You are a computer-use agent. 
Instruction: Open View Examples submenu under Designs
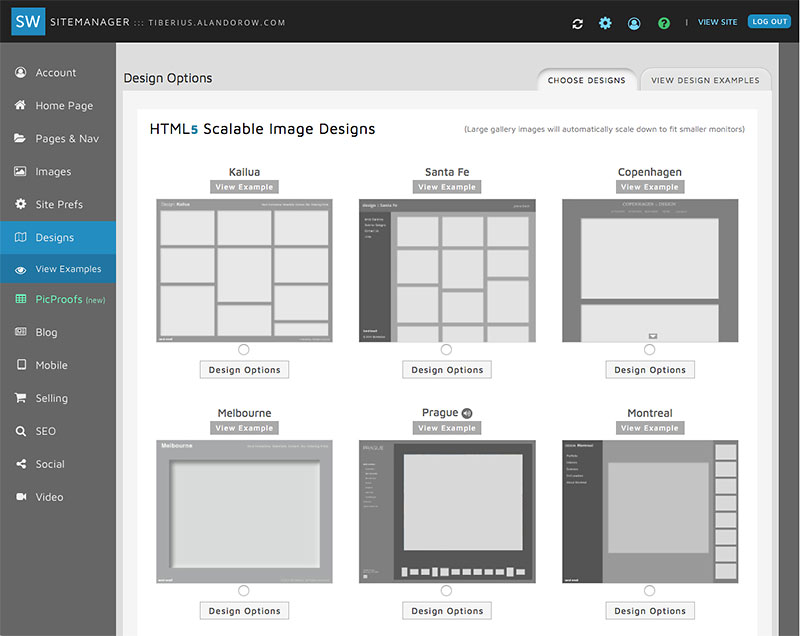tap(67, 269)
